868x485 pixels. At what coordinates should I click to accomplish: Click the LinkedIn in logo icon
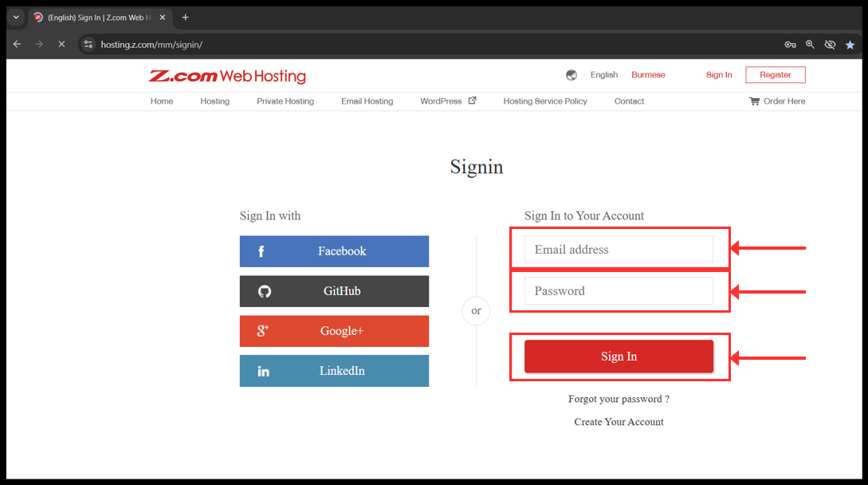[x=264, y=372]
